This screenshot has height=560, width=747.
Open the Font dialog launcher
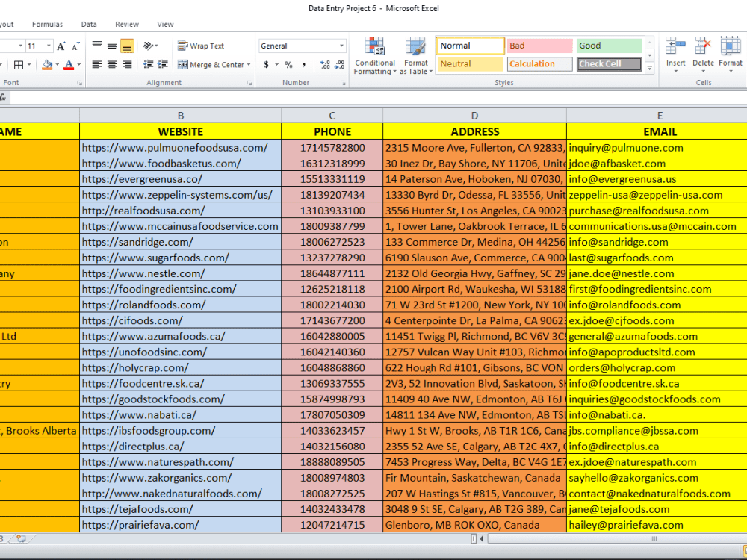click(80, 83)
